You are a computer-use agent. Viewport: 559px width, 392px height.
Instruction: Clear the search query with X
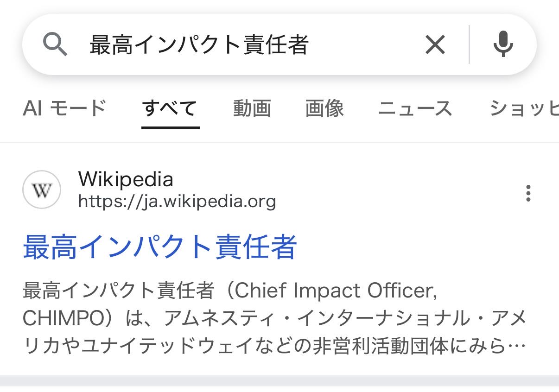pos(435,45)
